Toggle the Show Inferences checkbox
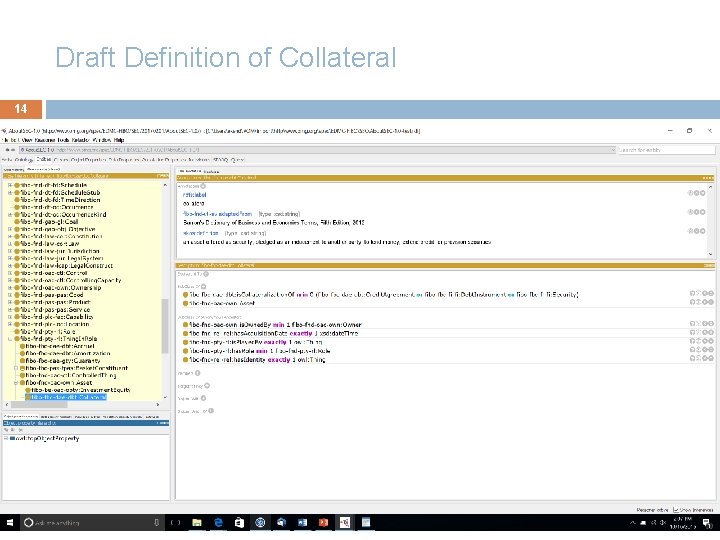Viewport: 720px width, 540px height. point(673,510)
